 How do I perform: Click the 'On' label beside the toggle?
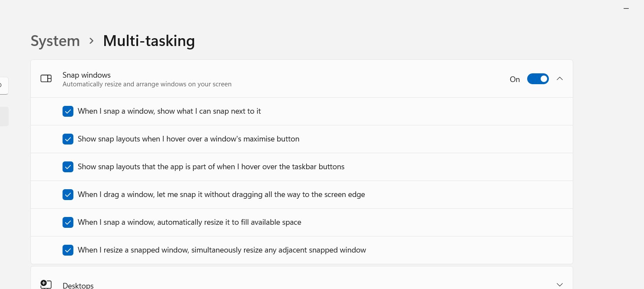pos(515,79)
